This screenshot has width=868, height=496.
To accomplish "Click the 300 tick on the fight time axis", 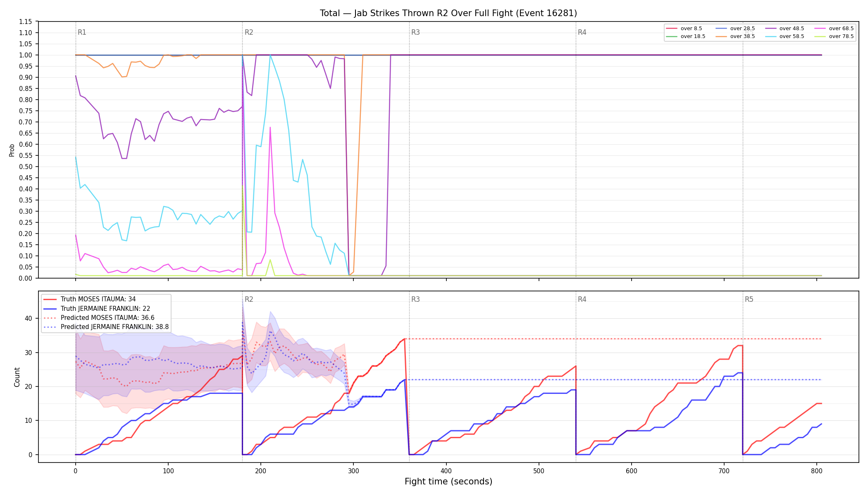I will click(353, 471).
